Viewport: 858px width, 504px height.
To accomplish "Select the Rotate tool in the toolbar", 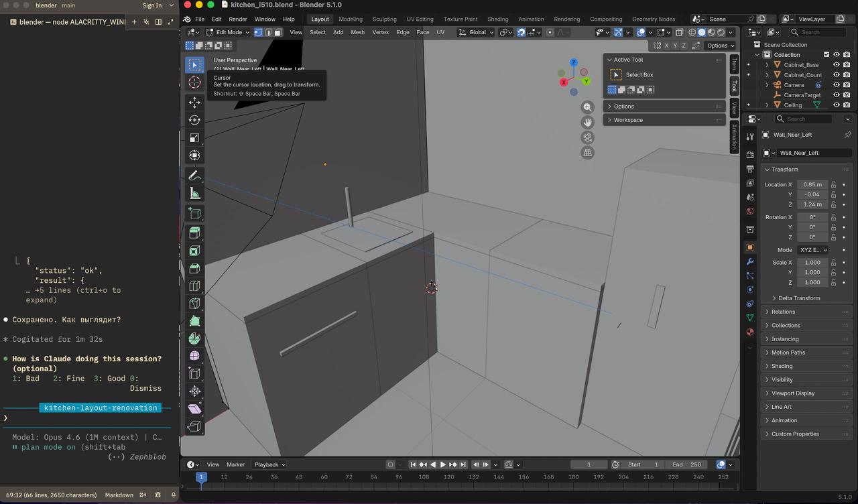I will [194, 120].
